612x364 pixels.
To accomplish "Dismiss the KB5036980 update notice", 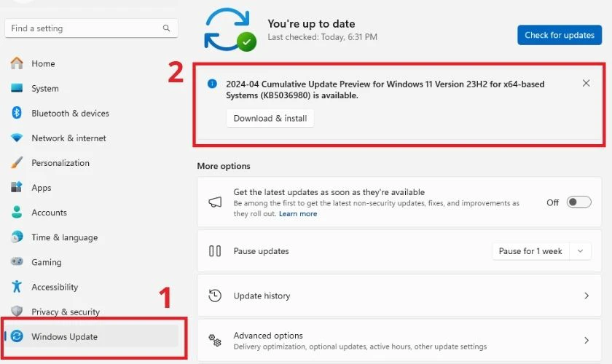I will (x=586, y=83).
